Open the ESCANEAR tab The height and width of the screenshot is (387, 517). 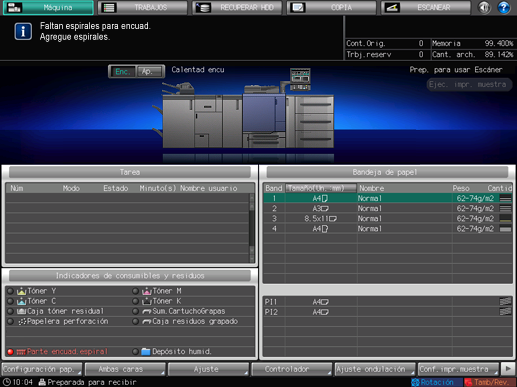pyautogui.click(x=426, y=7)
